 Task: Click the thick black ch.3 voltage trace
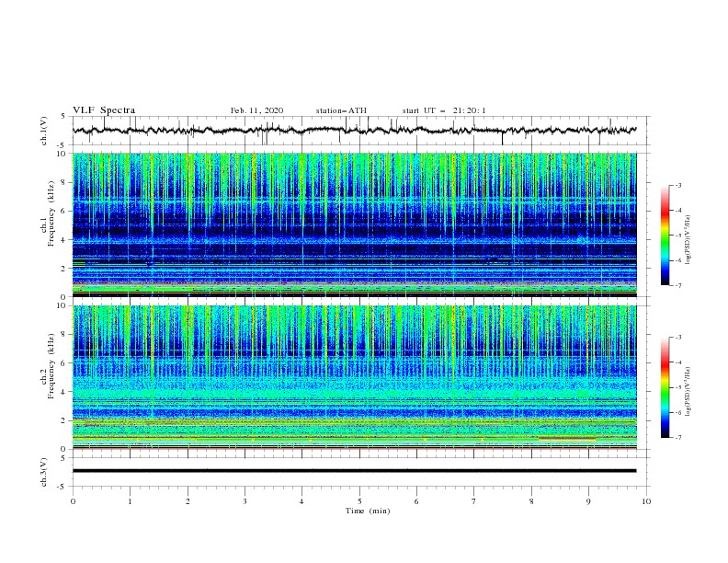pyautogui.click(x=354, y=471)
